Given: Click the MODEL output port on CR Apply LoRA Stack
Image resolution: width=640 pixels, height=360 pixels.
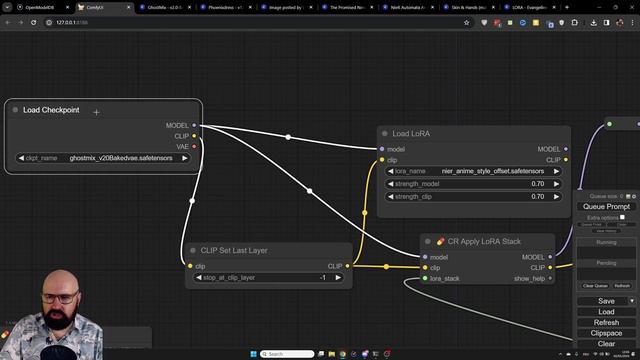Looking at the screenshot, I should 550,257.
